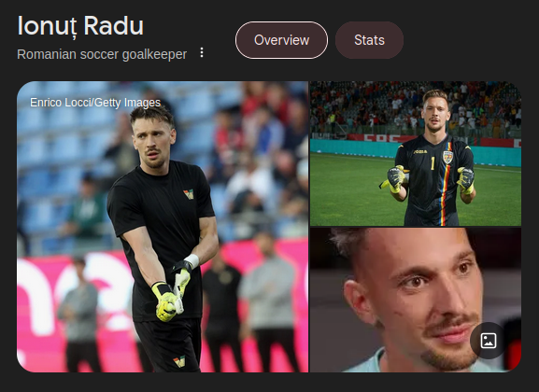Click the white wrist tape in large photo
The image size is (539, 392).
pyautogui.click(x=191, y=261)
